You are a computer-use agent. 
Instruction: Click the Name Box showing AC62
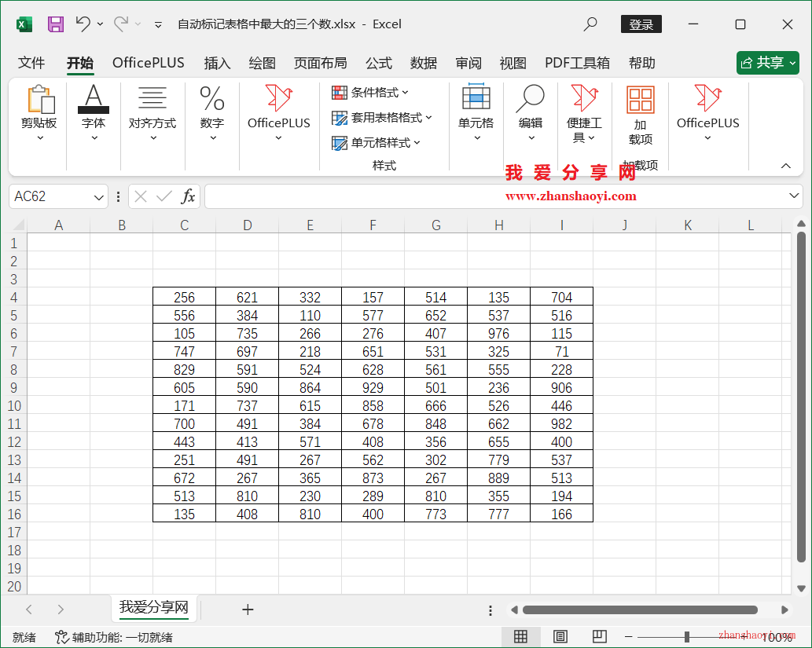click(51, 196)
